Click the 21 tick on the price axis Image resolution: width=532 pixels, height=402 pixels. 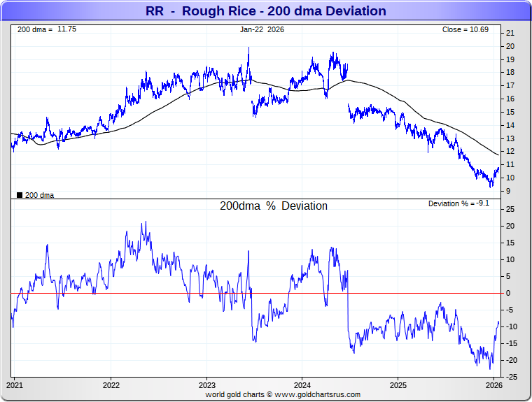pyautogui.click(x=510, y=33)
